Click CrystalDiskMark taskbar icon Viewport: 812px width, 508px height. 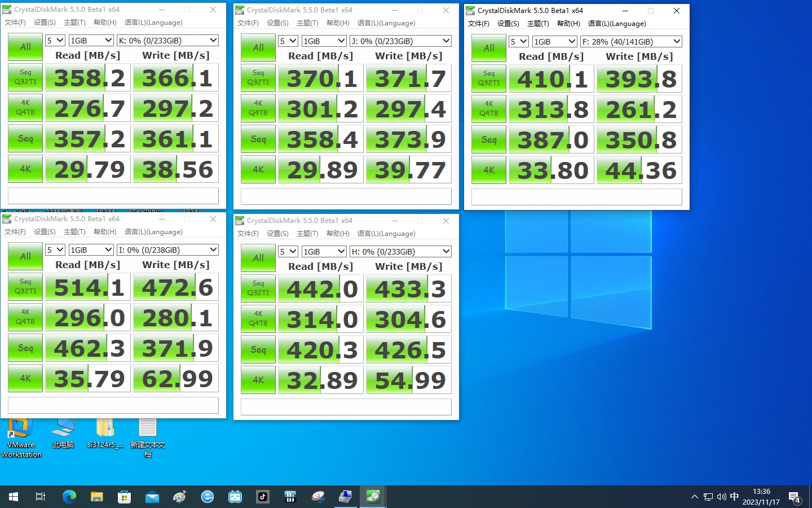pos(373,497)
